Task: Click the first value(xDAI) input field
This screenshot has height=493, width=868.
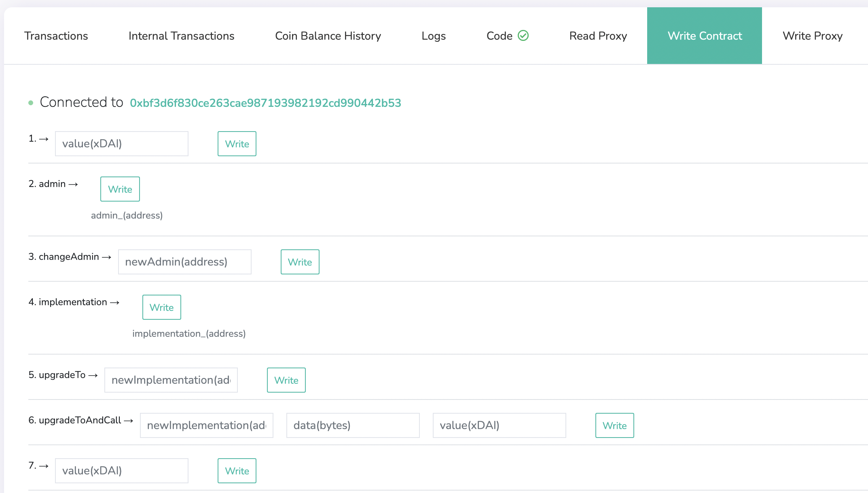Action: click(121, 143)
